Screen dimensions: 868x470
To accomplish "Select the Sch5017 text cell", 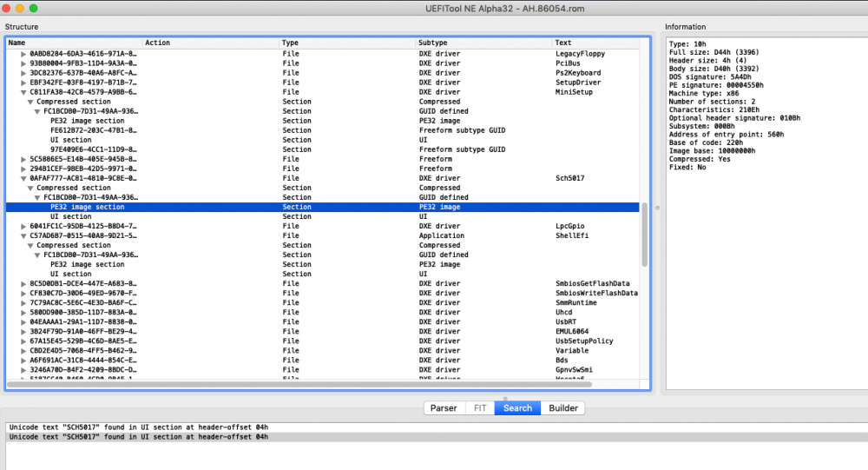I will click(x=569, y=178).
